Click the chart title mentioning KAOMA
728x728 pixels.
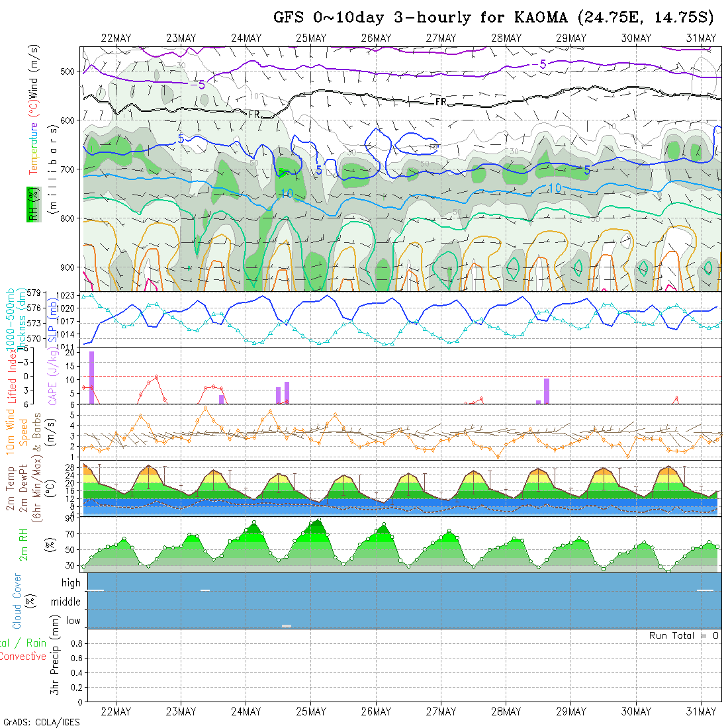(x=494, y=18)
